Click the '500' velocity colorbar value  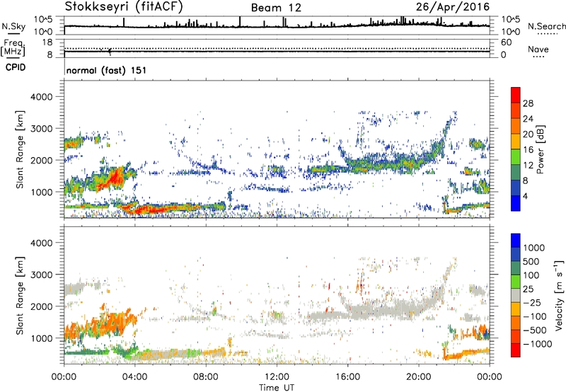[x=530, y=261]
